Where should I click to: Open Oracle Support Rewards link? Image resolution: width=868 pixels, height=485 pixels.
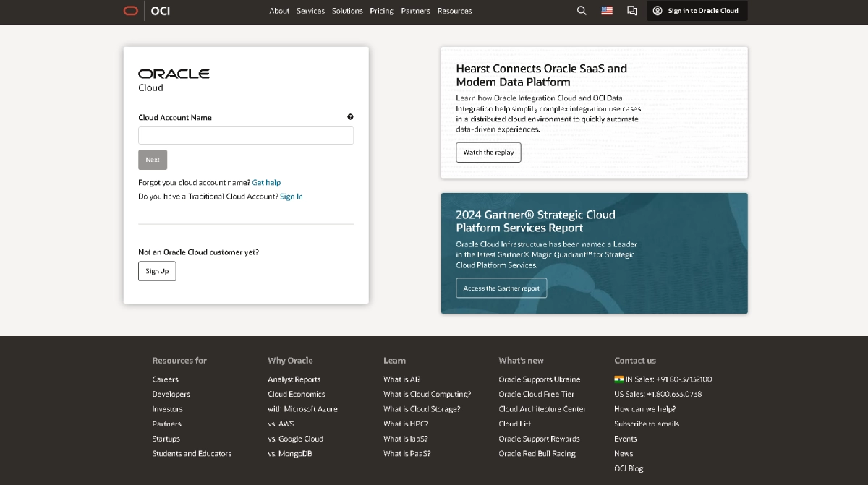point(539,439)
